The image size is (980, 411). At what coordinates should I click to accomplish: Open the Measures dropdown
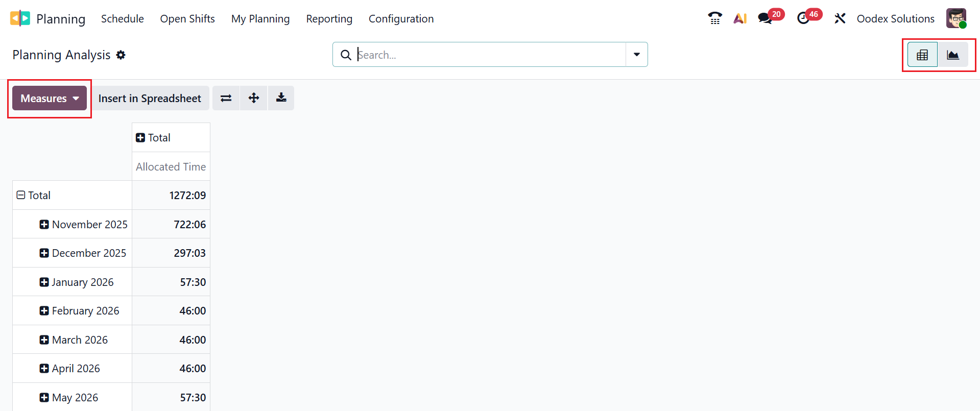coord(49,98)
